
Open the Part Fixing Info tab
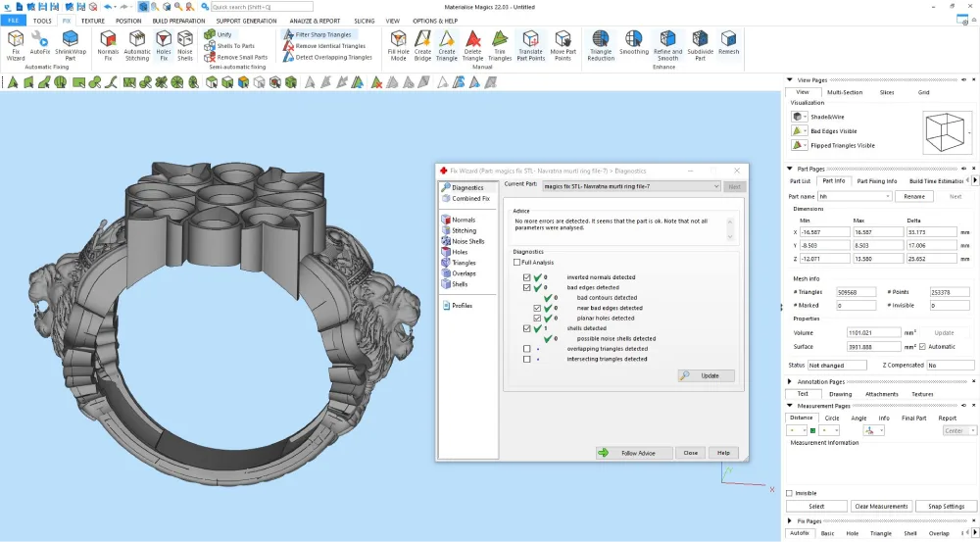pyautogui.click(x=877, y=181)
